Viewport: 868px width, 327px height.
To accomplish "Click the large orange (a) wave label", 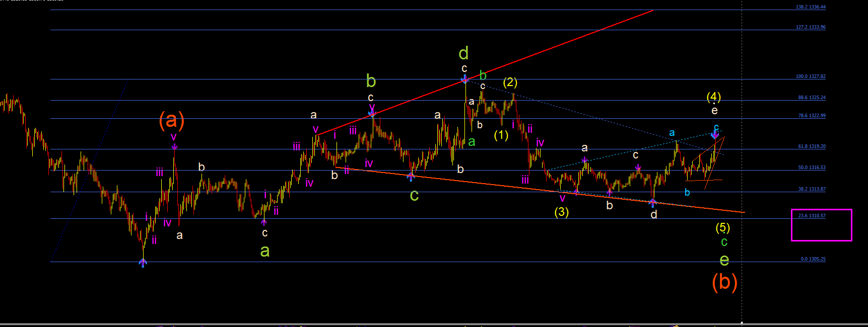I will 171,120.
